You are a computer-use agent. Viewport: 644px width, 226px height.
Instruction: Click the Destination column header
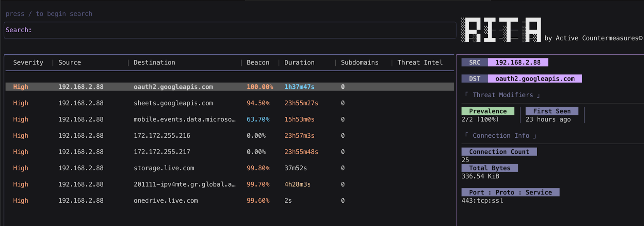[x=154, y=63]
